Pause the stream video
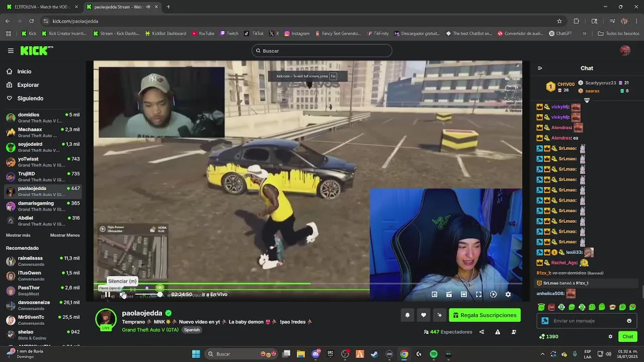Screen dimensions: 644x362 coord(107,295)
